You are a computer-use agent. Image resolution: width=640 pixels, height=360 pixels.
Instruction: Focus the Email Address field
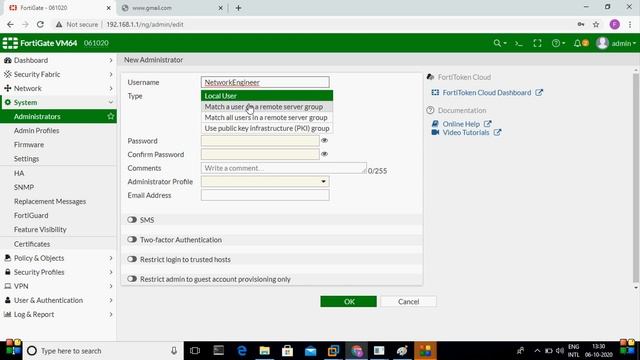[x=265, y=195]
